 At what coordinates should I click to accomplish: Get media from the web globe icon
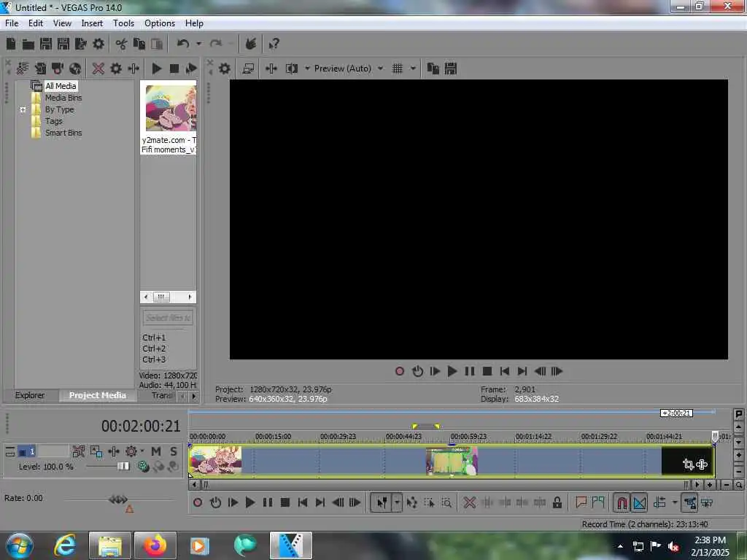point(75,69)
